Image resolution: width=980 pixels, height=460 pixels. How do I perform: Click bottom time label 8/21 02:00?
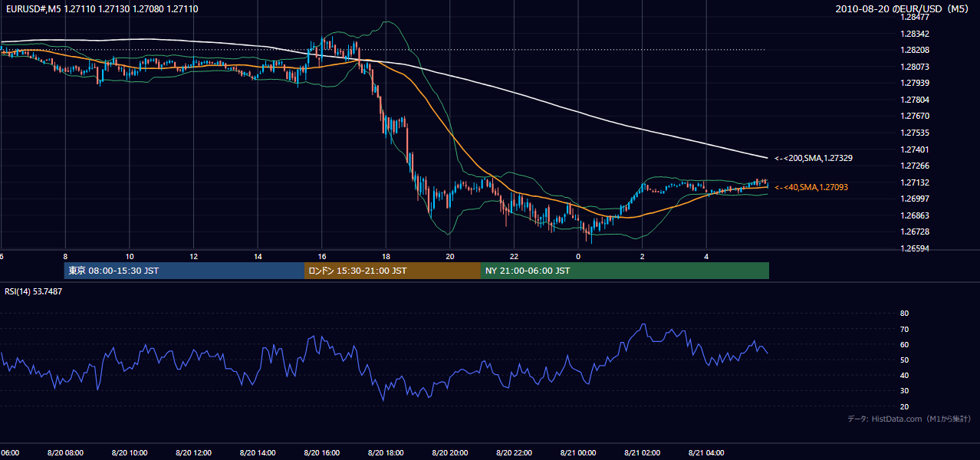pyautogui.click(x=643, y=453)
